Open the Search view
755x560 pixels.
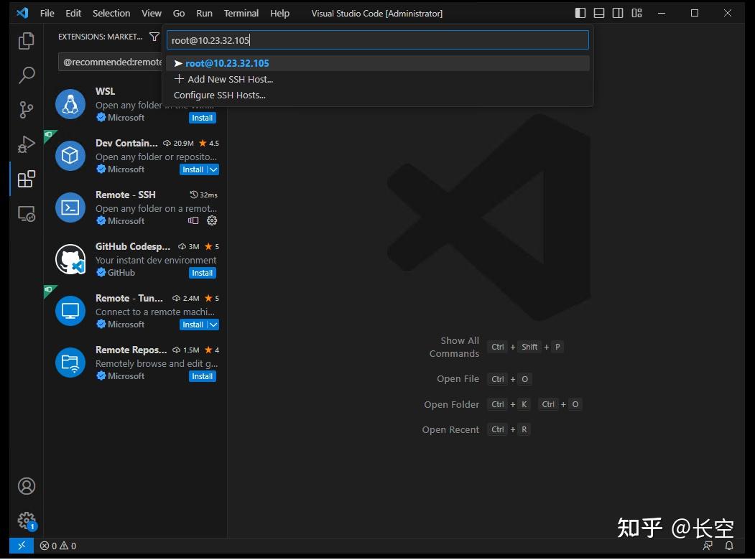[x=26, y=75]
